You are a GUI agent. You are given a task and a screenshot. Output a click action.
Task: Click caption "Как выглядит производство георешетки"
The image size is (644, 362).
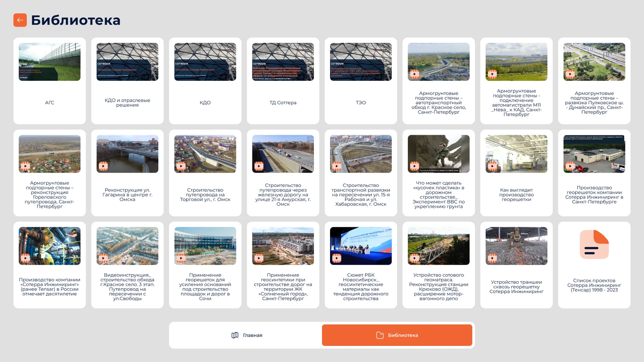516,195
